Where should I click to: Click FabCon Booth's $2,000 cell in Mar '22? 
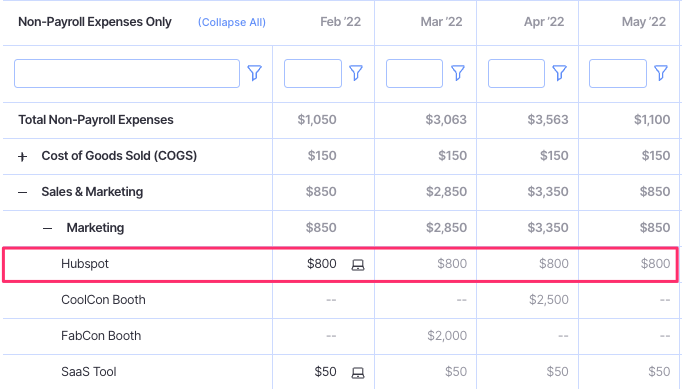[447, 336]
